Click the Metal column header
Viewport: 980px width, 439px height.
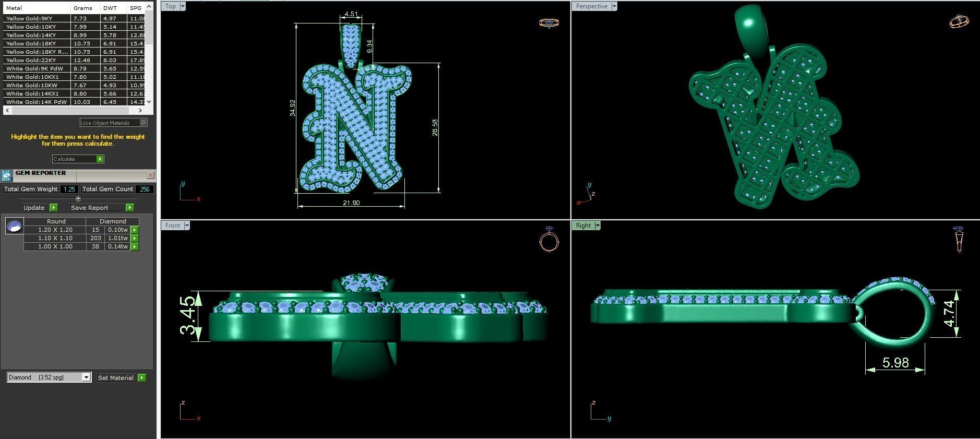(x=37, y=8)
